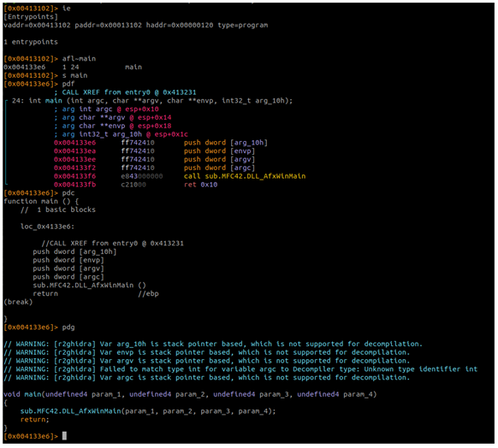Click address 0x004133e6 in the disassembly
Screen dimensions: 498x448
tap(74, 143)
